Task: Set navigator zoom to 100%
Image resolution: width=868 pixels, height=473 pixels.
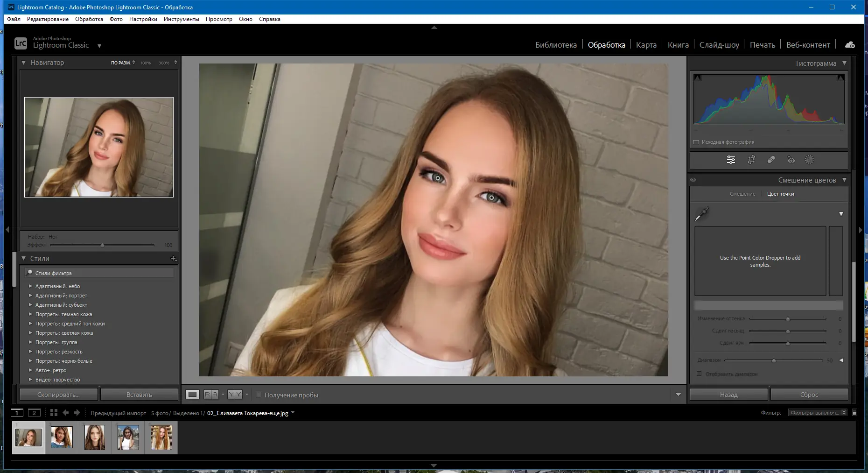Action: 146,63
